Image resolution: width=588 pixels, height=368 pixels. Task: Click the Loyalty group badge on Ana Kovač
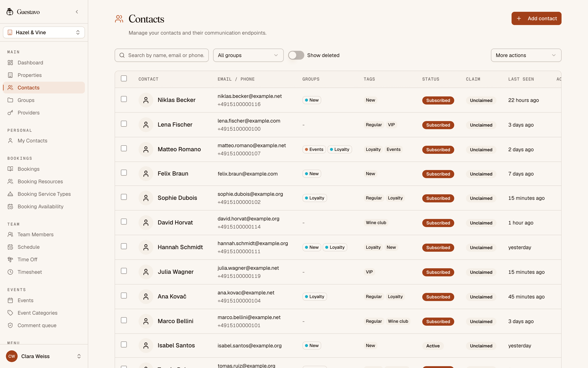314,296
